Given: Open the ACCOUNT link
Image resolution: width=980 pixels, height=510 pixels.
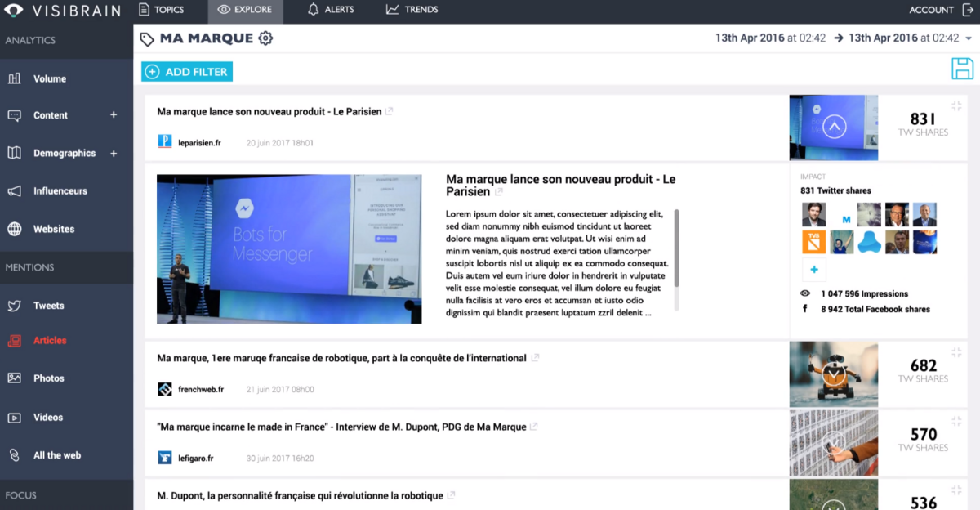Looking at the screenshot, I should click(x=931, y=10).
